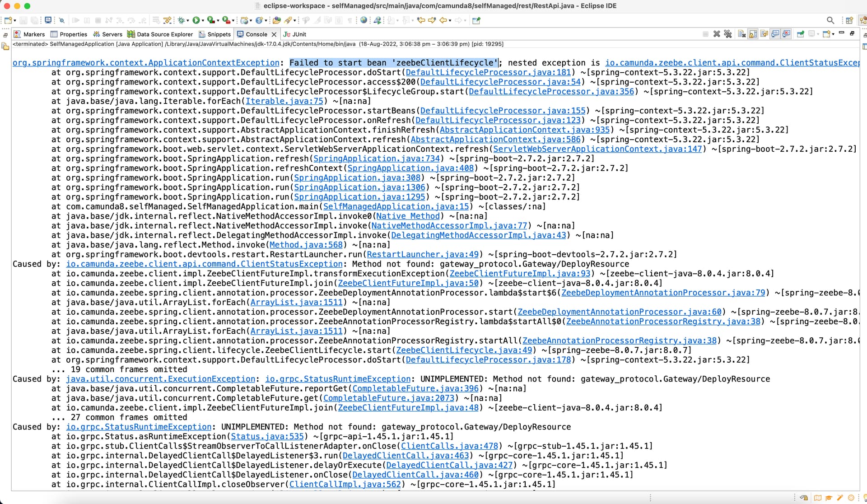Clear the Console output
This screenshot has height=504, width=867.
(x=741, y=34)
